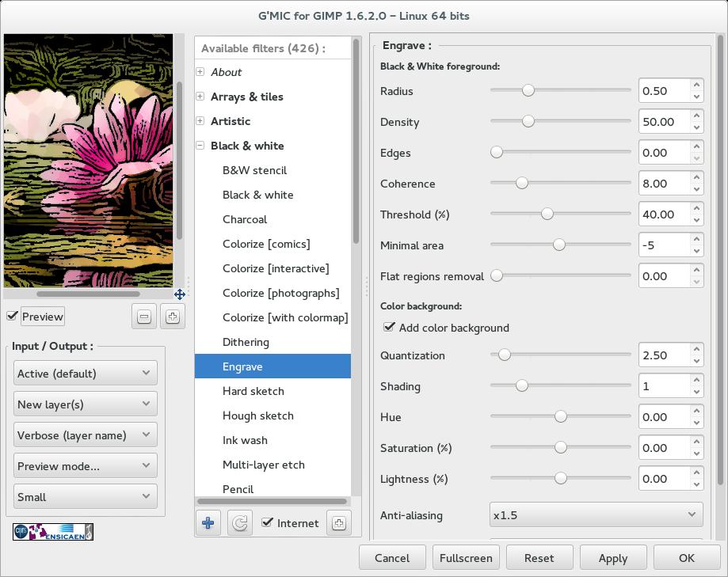Click the expand-all button beside Internet
This screenshot has width=728, height=577.
point(338,523)
